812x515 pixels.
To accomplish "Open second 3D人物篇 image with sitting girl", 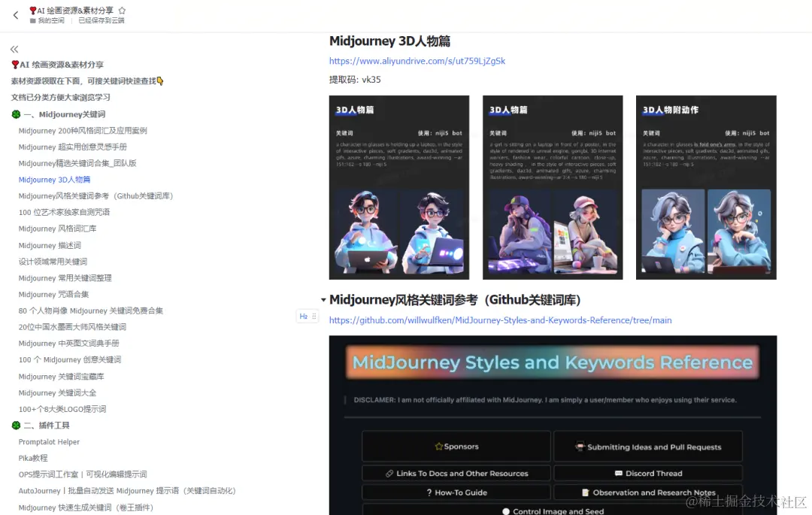I will click(553, 187).
